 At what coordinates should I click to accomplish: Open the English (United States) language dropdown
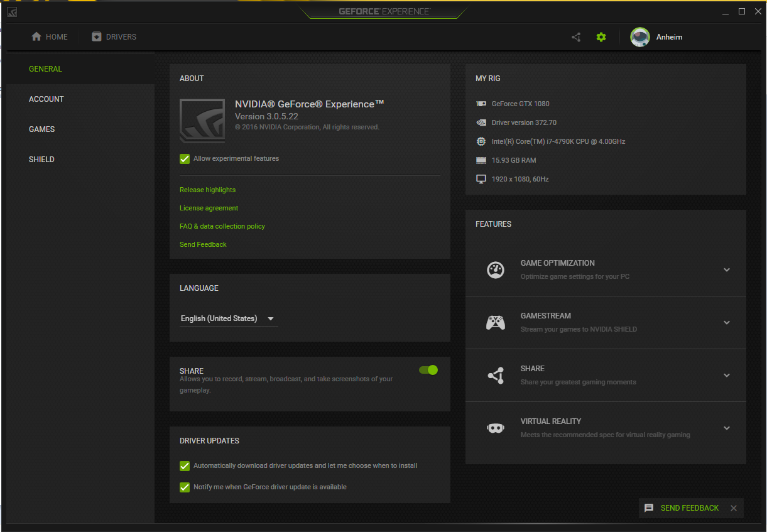click(229, 318)
